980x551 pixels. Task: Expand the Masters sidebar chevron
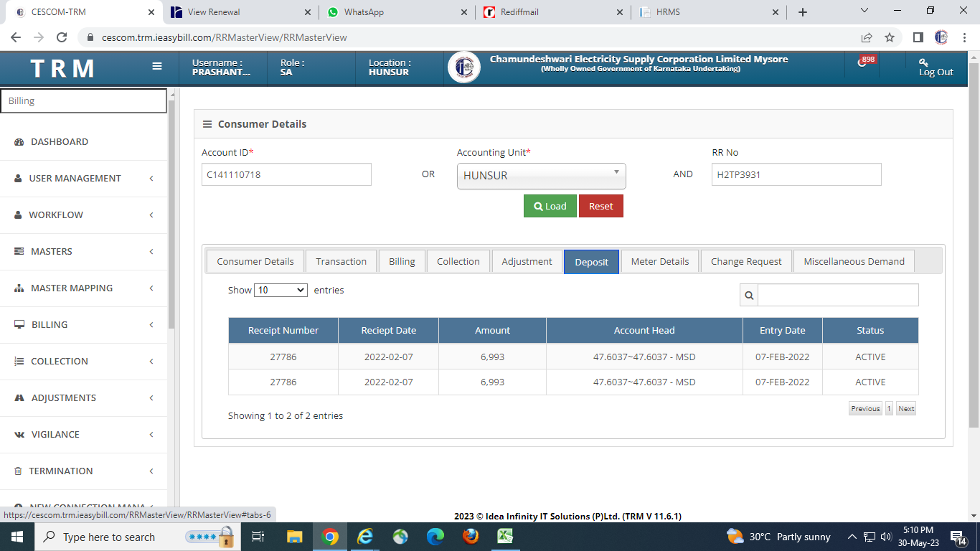[151, 252]
